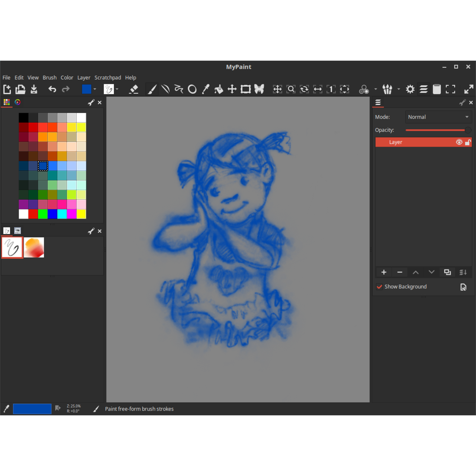476x476 pixels.
Task: Open the Scratchpad panel
Action: click(x=437, y=89)
